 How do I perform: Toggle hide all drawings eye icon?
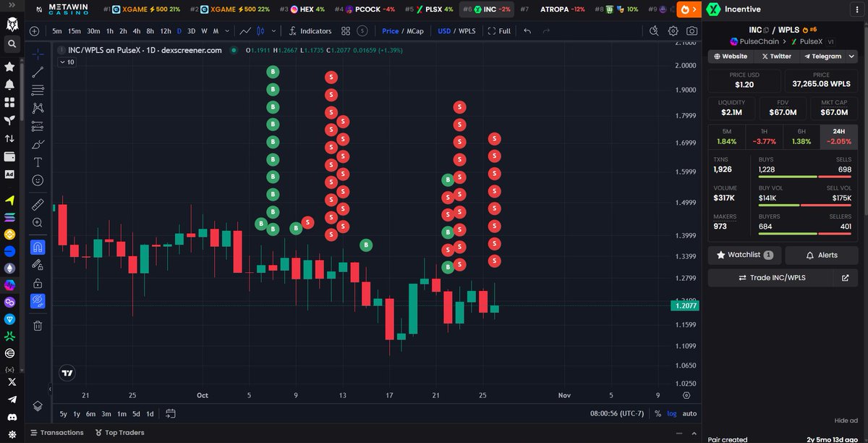click(38, 301)
